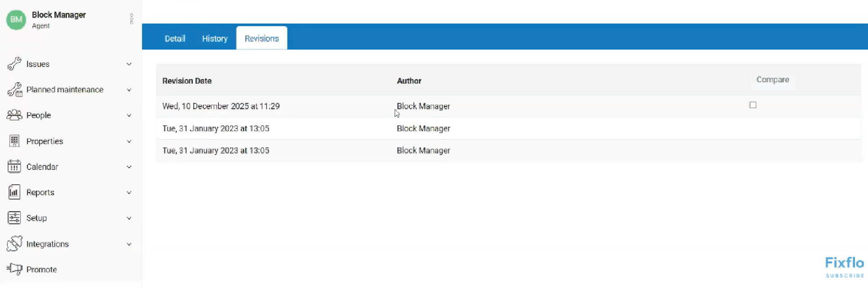Screen dimensions: 868x289
Task: Expand the Properties menu chevron
Action: coord(129,142)
